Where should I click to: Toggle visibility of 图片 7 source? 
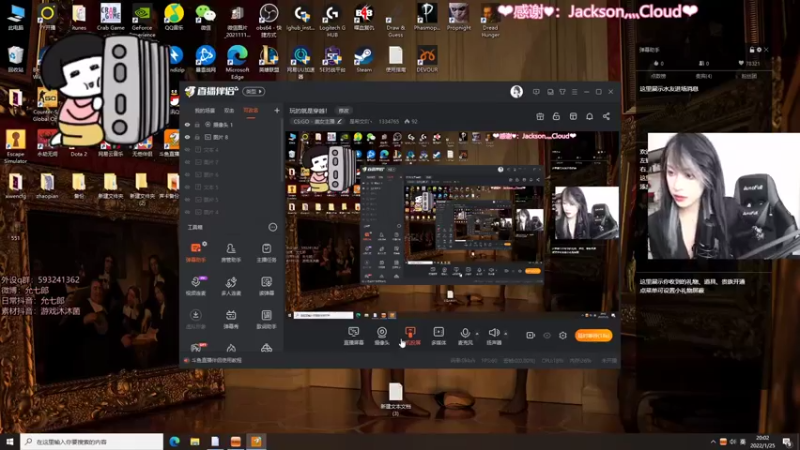tap(187, 162)
